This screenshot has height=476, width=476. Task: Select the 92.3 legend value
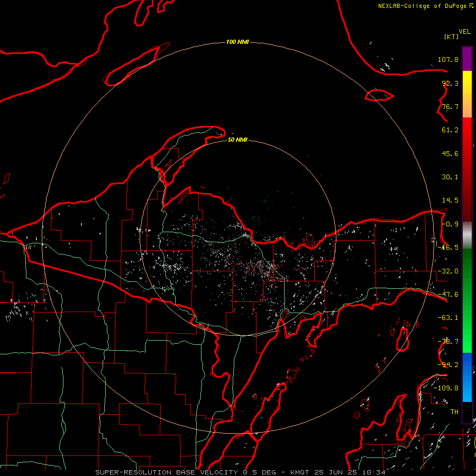(x=450, y=83)
